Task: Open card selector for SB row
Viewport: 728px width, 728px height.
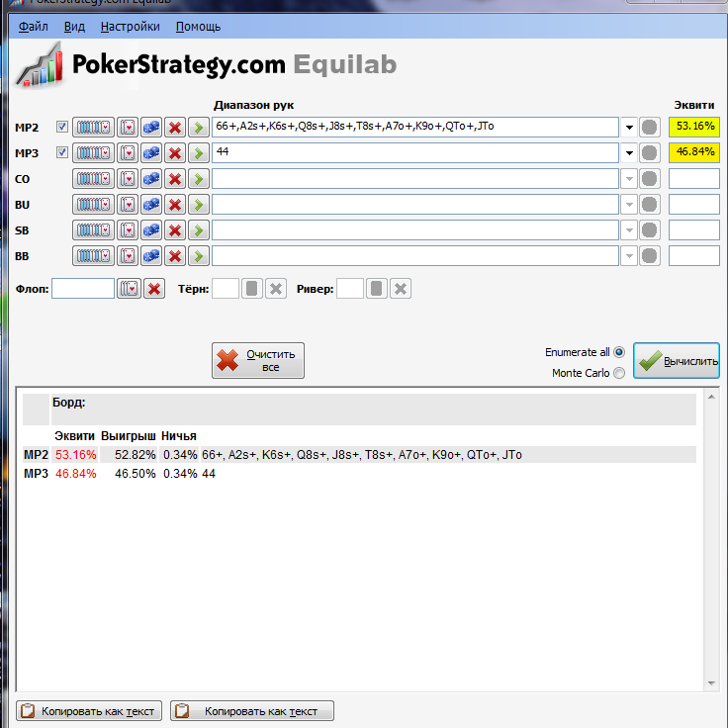Action: 128,230
